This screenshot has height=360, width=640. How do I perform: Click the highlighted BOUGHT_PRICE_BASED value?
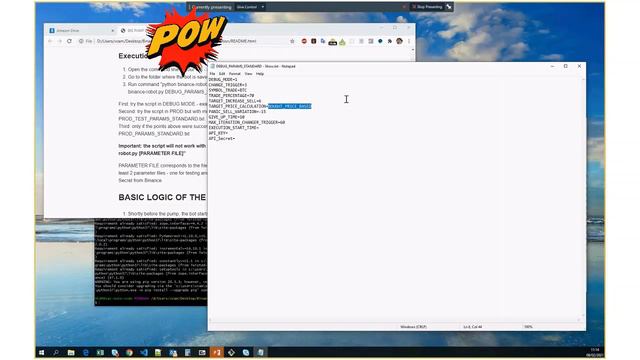click(x=290, y=106)
